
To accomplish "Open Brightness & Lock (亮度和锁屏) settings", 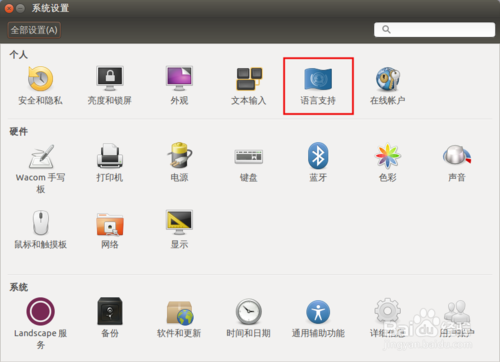I will point(110,85).
